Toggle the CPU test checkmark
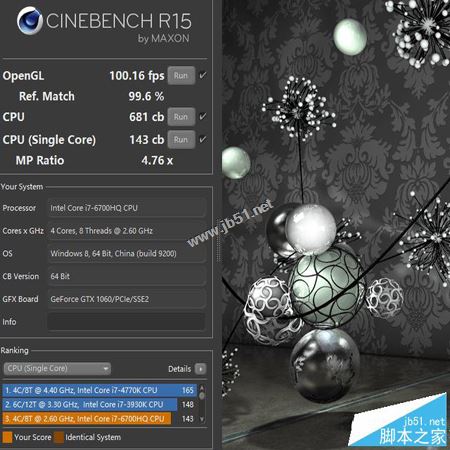This screenshot has width=450, height=450. click(203, 116)
